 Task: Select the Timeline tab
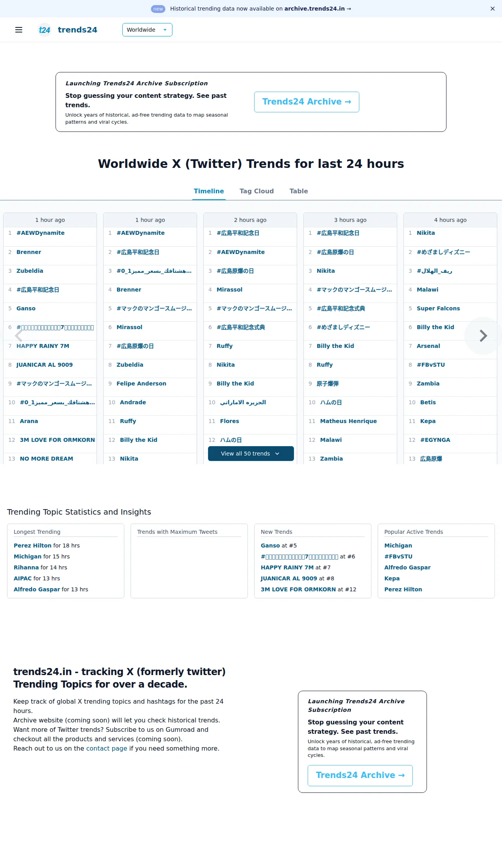pyautogui.click(x=209, y=191)
